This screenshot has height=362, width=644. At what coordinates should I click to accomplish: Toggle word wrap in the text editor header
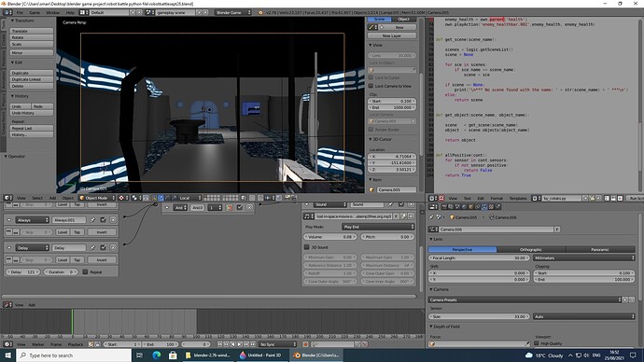tap(613, 198)
